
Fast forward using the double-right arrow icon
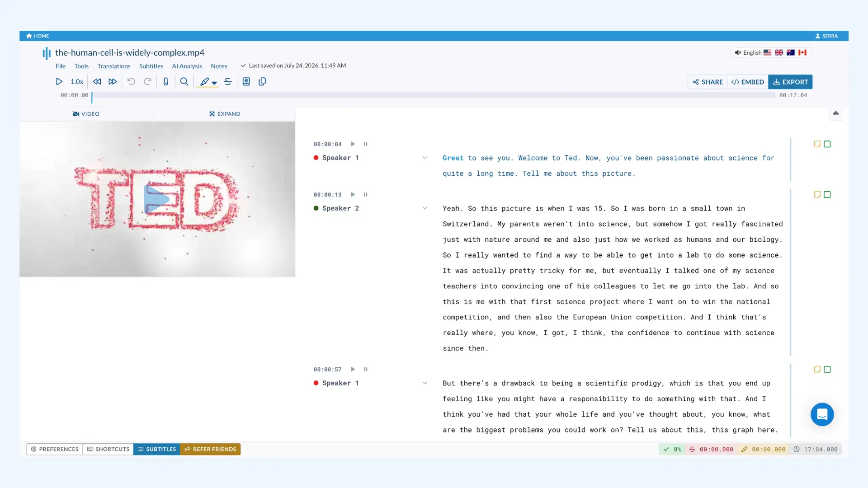pos(113,82)
